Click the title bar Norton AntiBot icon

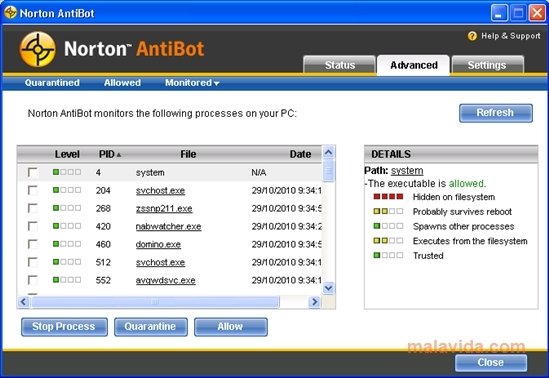11,13
